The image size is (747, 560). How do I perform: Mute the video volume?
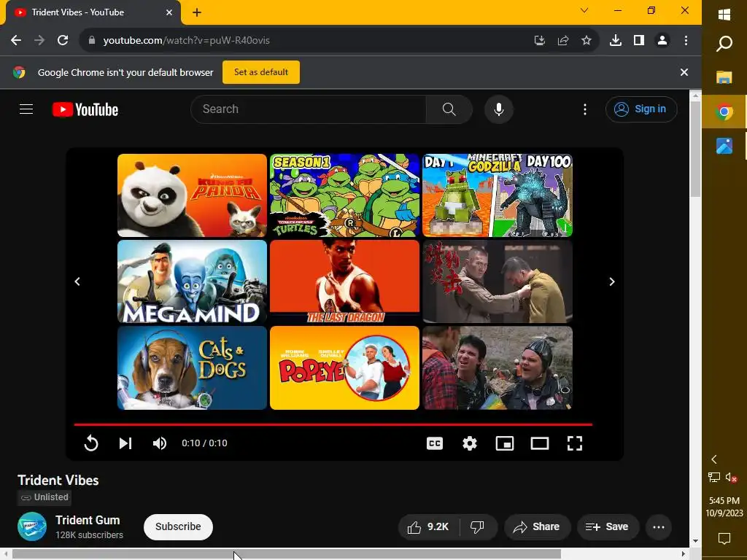[160, 443]
